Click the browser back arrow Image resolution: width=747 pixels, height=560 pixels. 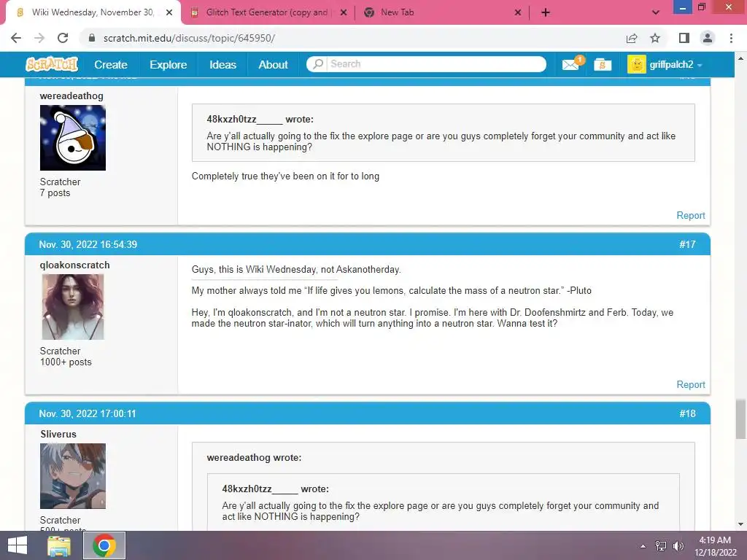tap(16, 38)
